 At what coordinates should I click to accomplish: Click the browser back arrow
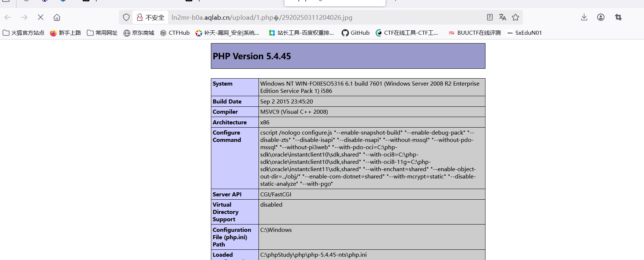8,17
